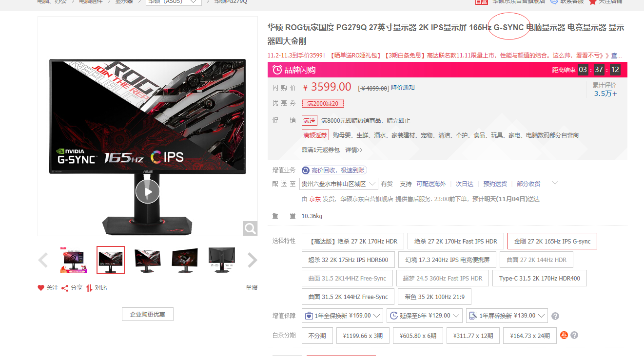Select 金刚 27 2K 165Hz IPS G-sync variant
644x356 pixels.
552,241
